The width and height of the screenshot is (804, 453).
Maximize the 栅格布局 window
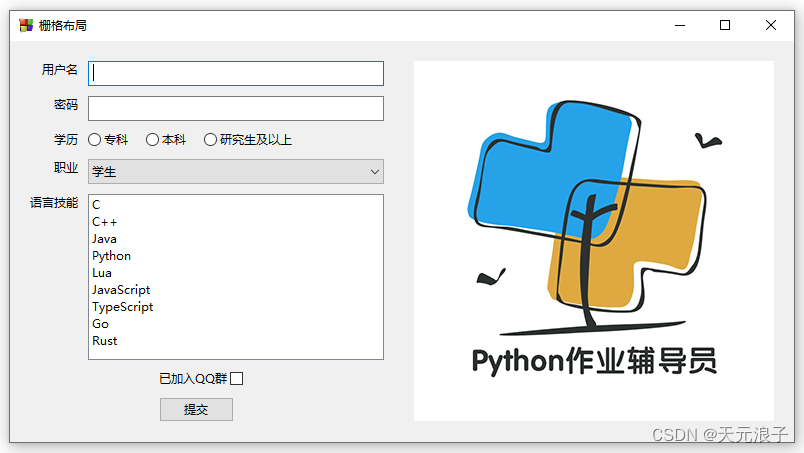[x=725, y=25]
